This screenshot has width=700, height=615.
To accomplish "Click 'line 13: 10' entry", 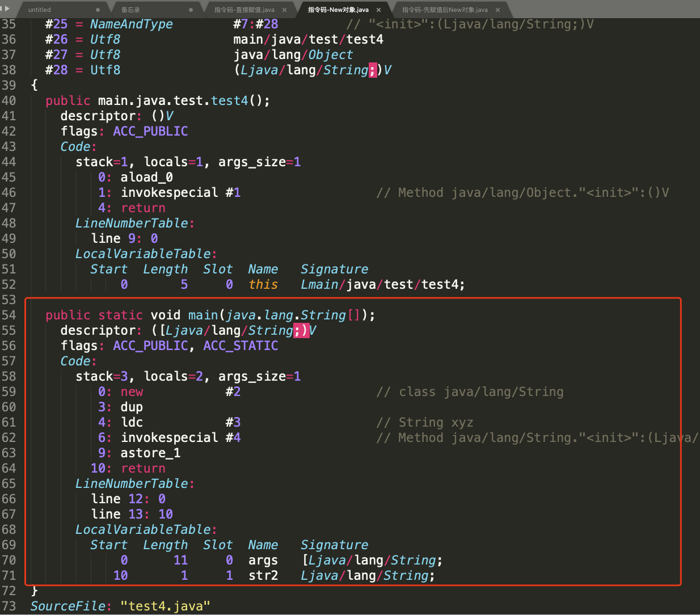I will 132,514.
